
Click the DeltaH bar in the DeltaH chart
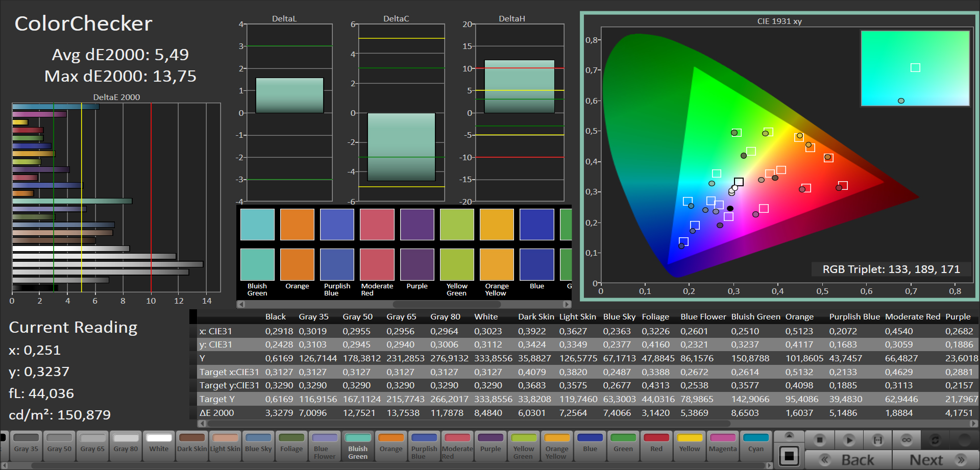(519, 87)
